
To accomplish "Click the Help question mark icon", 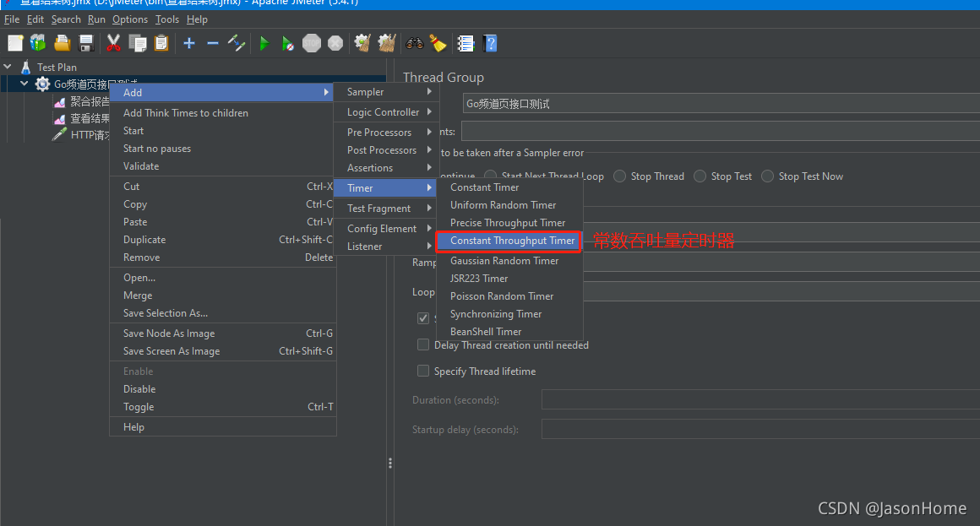I will [491, 43].
